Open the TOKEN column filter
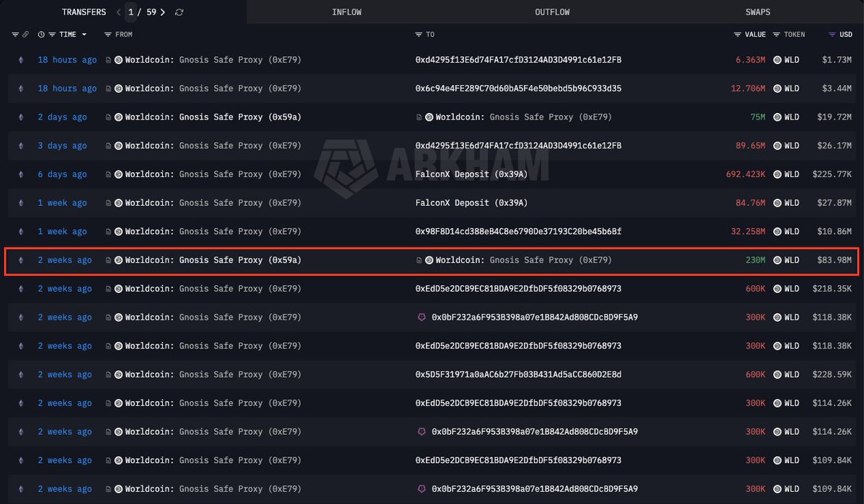This screenshot has width=864, height=504. [776, 34]
